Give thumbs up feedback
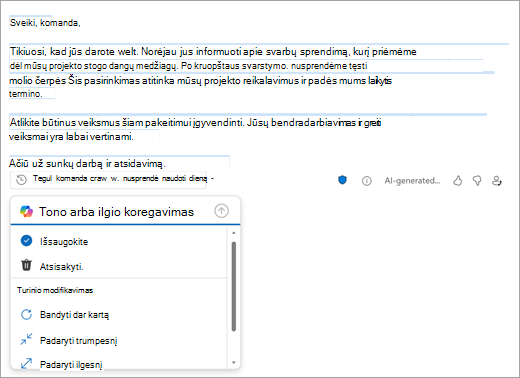This screenshot has width=520, height=378. tap(458, 181)
